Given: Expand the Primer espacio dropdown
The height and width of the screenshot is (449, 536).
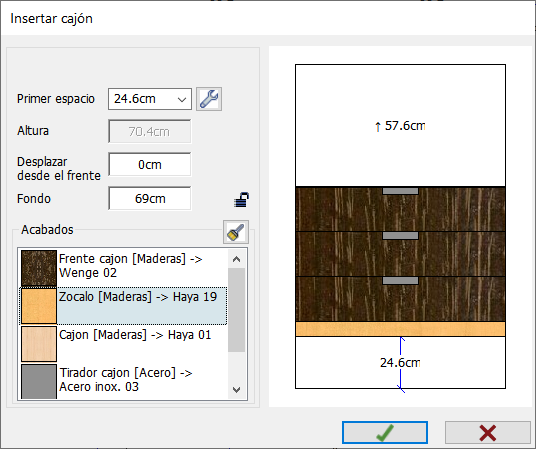Looking at the screenshot, I should [182, 99].
